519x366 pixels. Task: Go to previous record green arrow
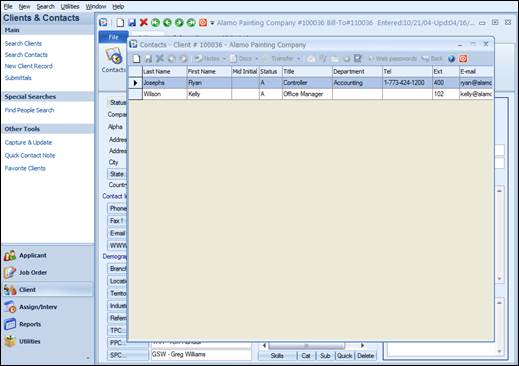(x=167, y=22)
